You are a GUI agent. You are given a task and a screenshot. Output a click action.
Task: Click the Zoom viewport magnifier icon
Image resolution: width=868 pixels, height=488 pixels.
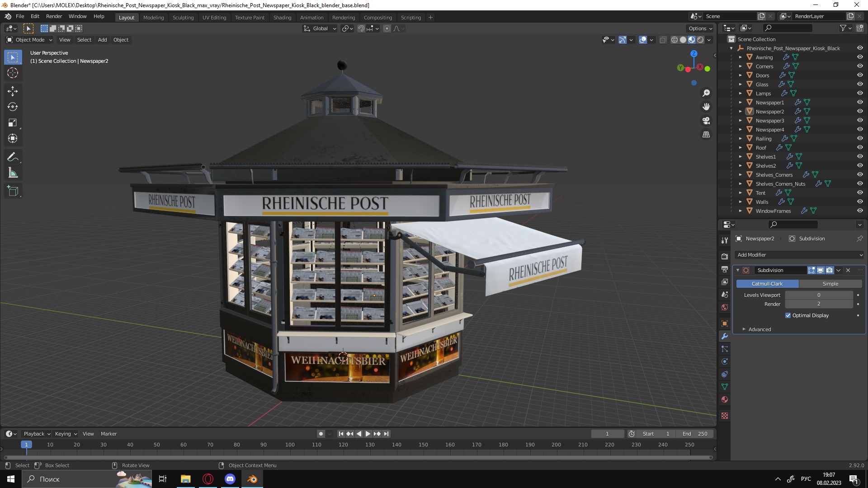(706, 93)
